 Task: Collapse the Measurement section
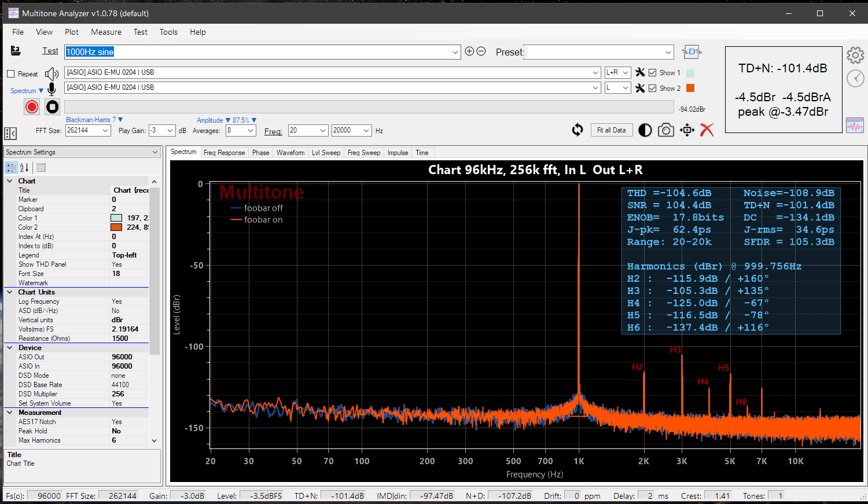click(10, 413)
